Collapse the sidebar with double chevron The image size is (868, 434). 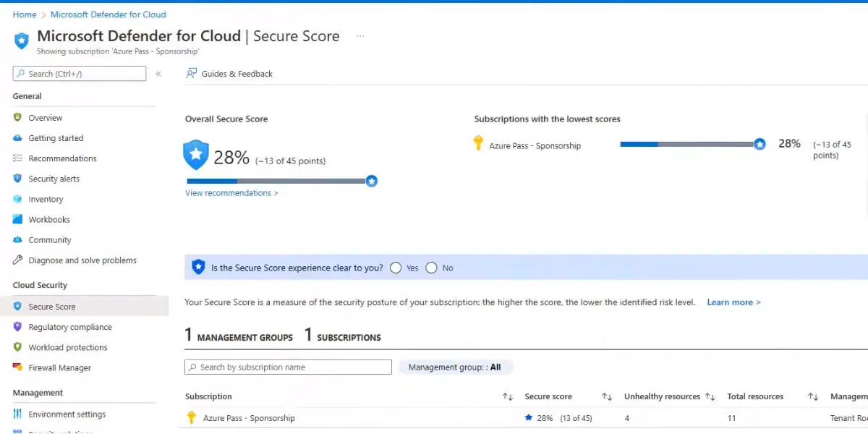158,74
